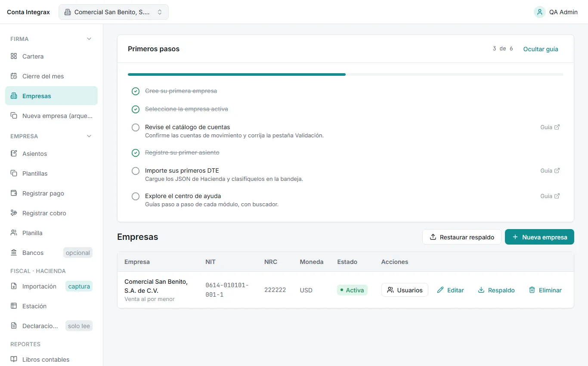
Task: Click the pencil icon next to Editar
Action: coord(440,290)
